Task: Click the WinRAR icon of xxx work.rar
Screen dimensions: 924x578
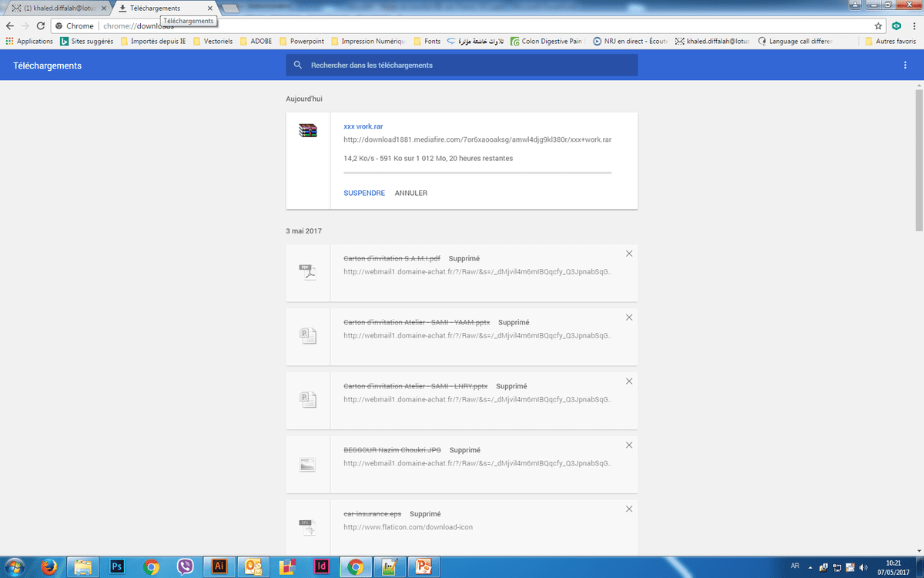Action: coord(308,130)
